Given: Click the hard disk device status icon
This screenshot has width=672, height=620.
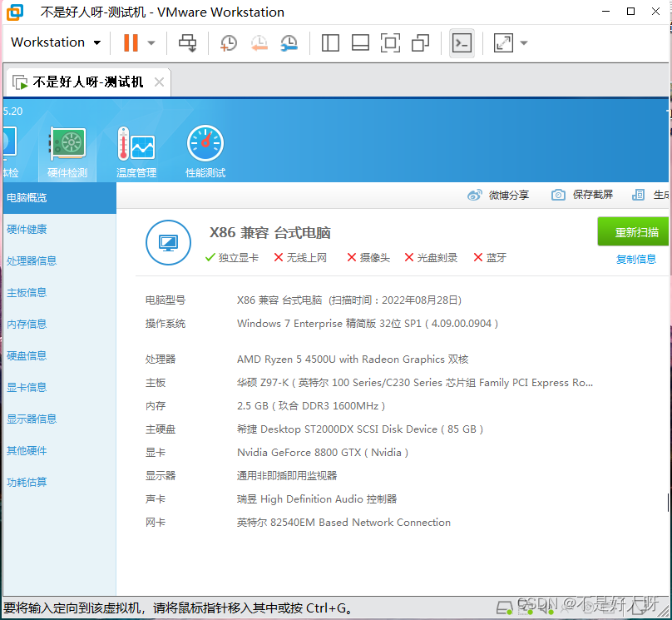Looking at the screenshot, I should [505, 608].
